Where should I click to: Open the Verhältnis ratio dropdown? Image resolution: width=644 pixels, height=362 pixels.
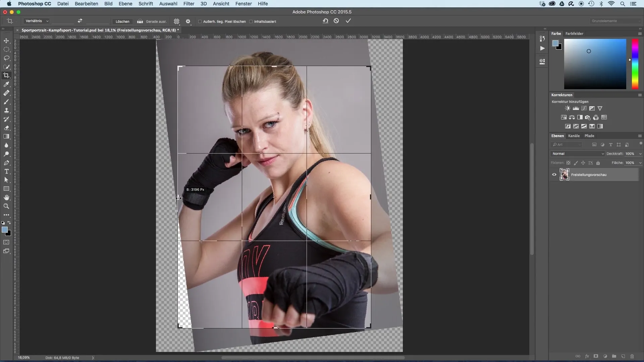tap(37, 21)
